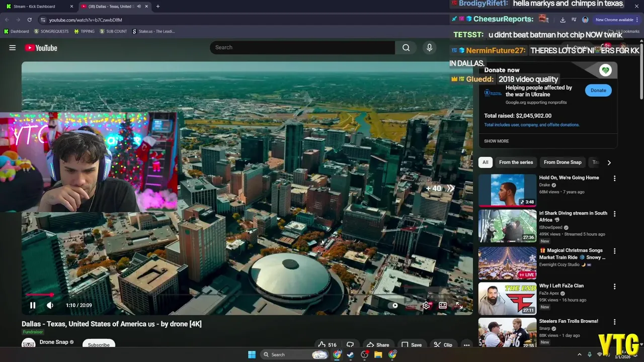Click the video title Dallas - Texas

coord(112,324)
